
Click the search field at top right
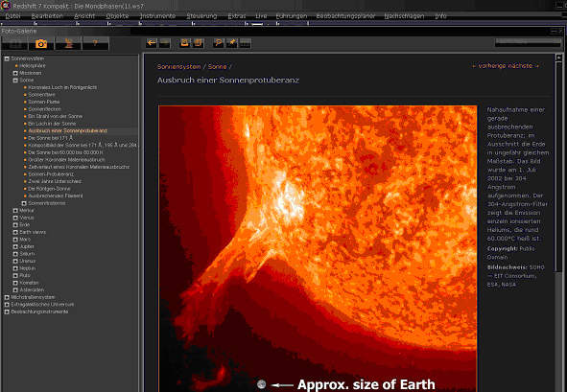tap(528, 42)
